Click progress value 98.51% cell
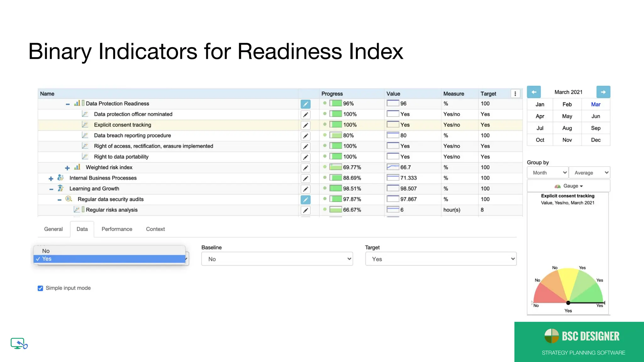Image resolution: width=644 pixels, height=362 pixels. point(352,189)
